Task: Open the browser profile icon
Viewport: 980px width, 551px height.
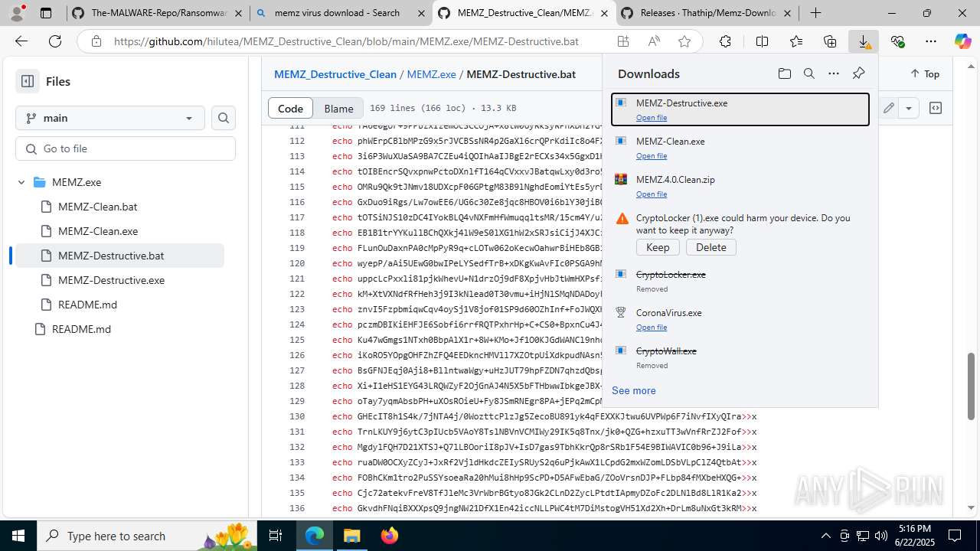Action: pyautogui.click(x=17, y=13)
